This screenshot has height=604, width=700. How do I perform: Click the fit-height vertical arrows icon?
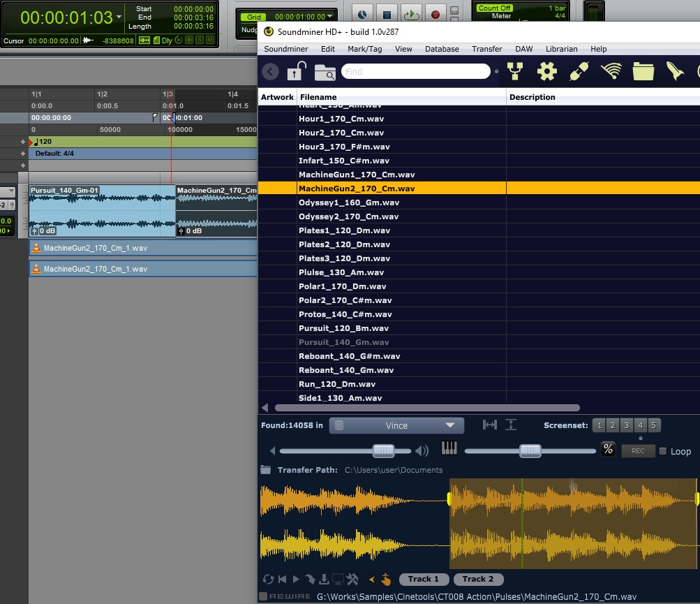point(511,425)
